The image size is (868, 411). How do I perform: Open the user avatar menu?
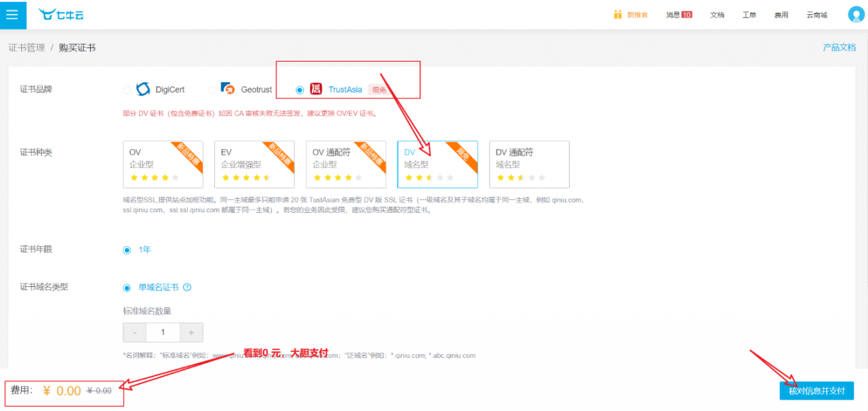coord(856,14)
